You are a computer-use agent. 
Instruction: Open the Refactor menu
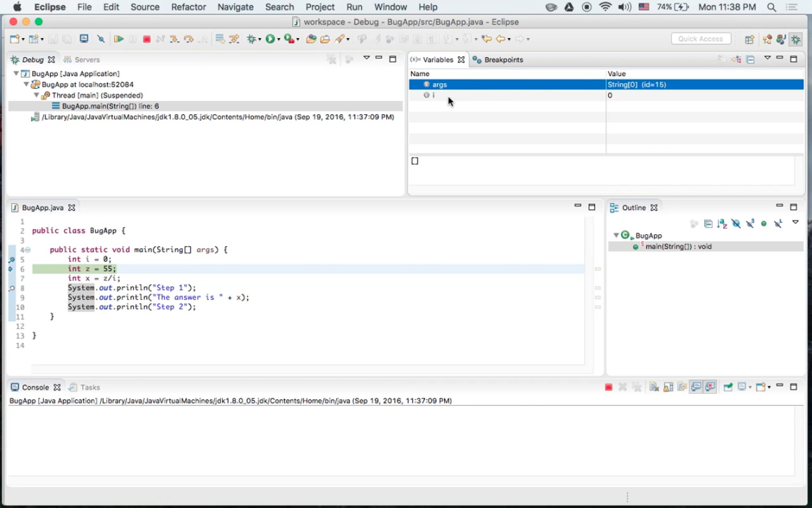188,7
